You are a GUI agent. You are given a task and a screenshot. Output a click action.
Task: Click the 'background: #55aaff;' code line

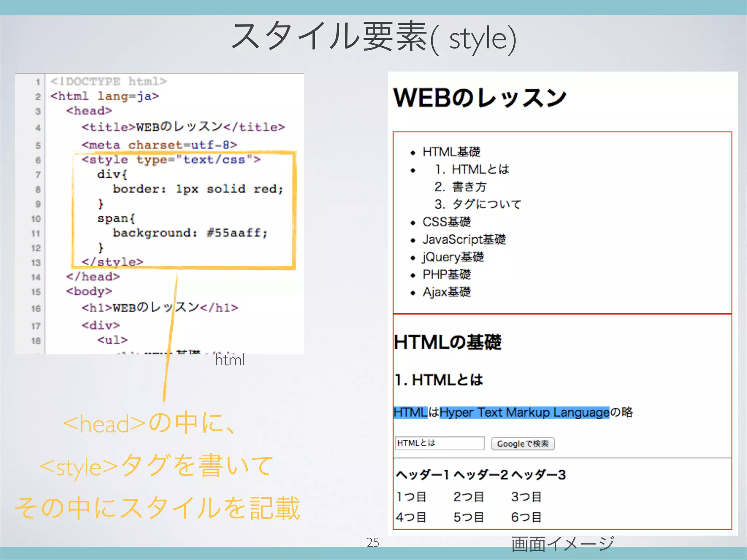tap(190, 233)
